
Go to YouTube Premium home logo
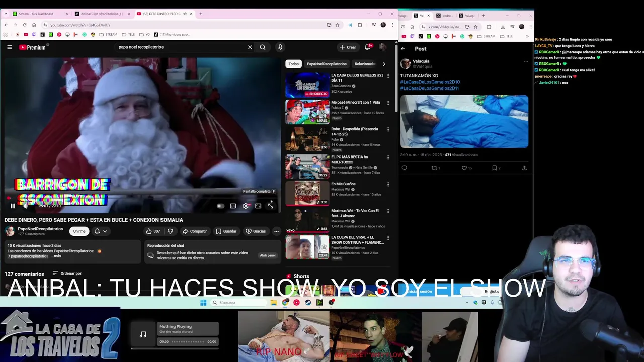coord(32,47)
